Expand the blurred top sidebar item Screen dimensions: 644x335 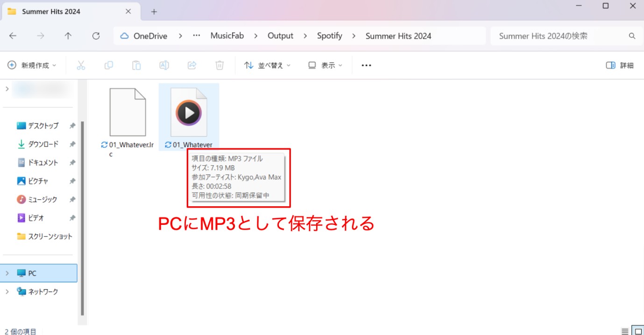click(7, 89)
